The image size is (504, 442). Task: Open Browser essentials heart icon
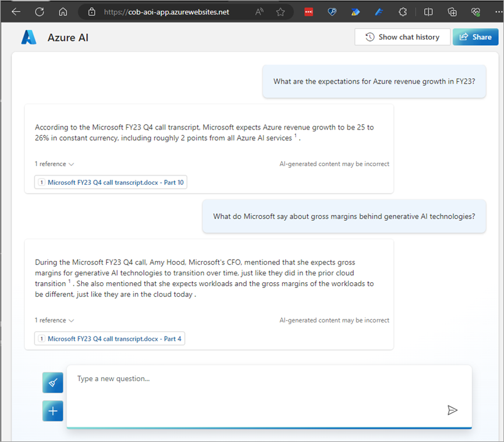coord(476,12)
